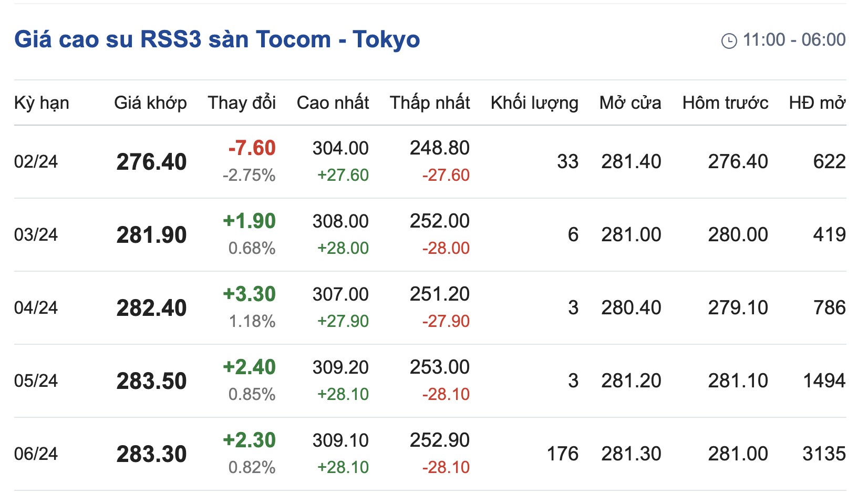Select the Mở cửa column header

(630, 102)
